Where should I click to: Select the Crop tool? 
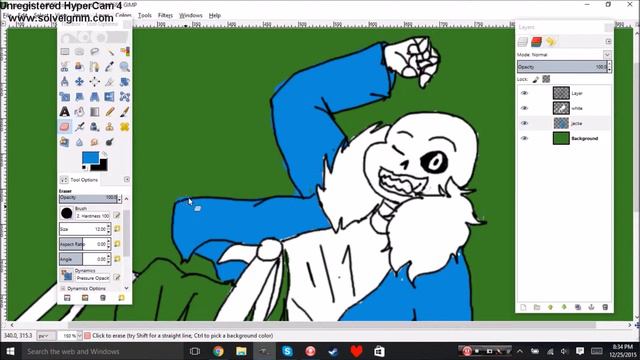click(x=109, y=82)
